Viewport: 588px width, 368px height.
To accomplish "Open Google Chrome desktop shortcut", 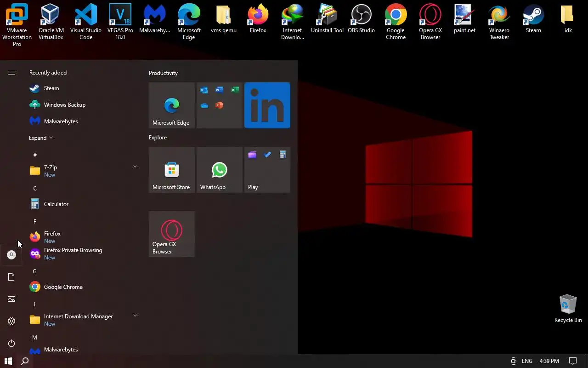I will (396, 22).
